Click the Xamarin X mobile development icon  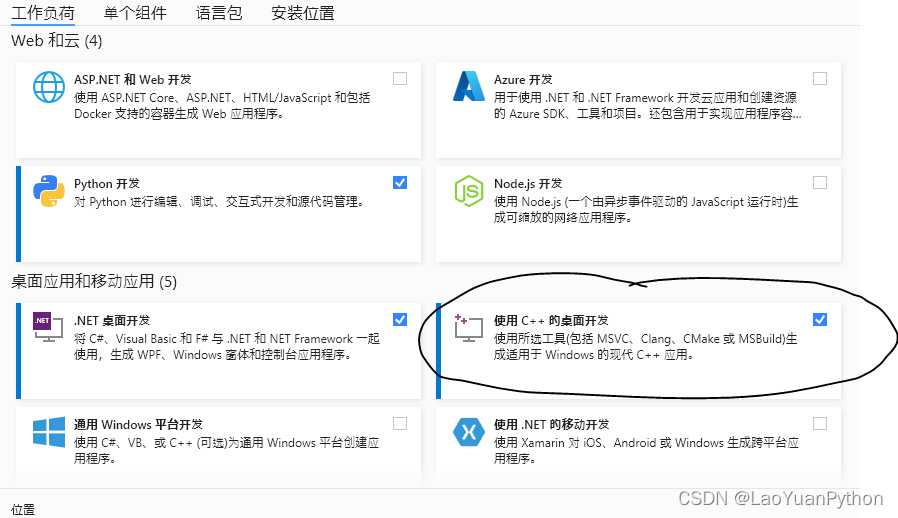click(x=468, y=432)
